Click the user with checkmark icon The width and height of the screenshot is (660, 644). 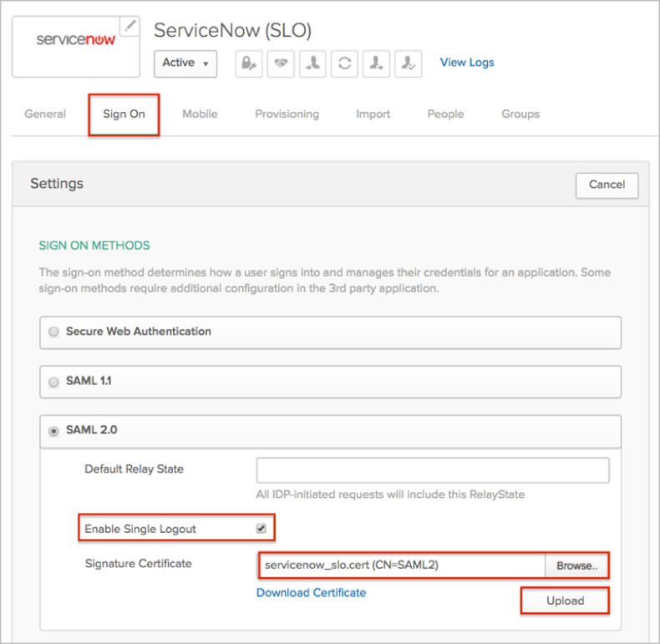tap(408, 63)
